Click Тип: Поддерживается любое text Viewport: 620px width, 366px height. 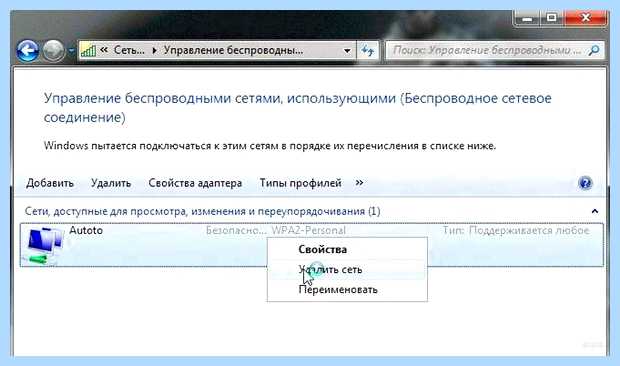tap(516, 230)
